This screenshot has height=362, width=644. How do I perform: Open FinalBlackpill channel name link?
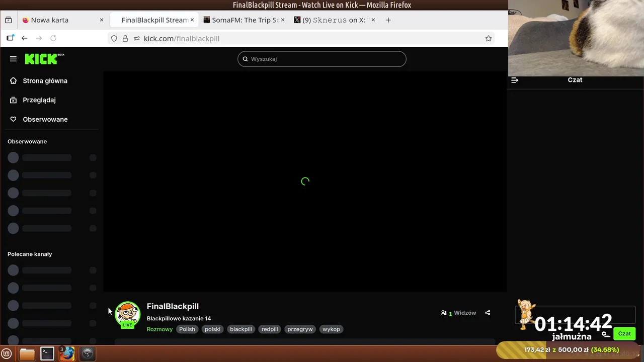click(x=173, y=306)
